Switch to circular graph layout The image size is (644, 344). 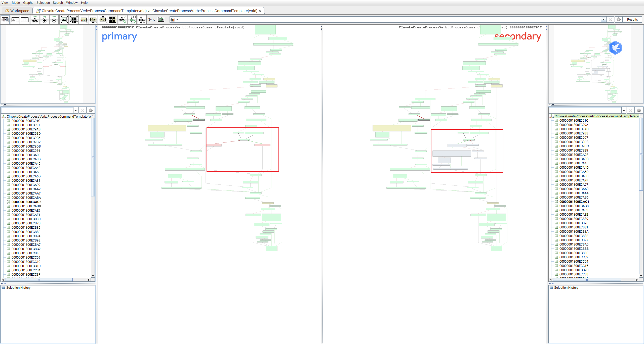(x=54, y=20)
